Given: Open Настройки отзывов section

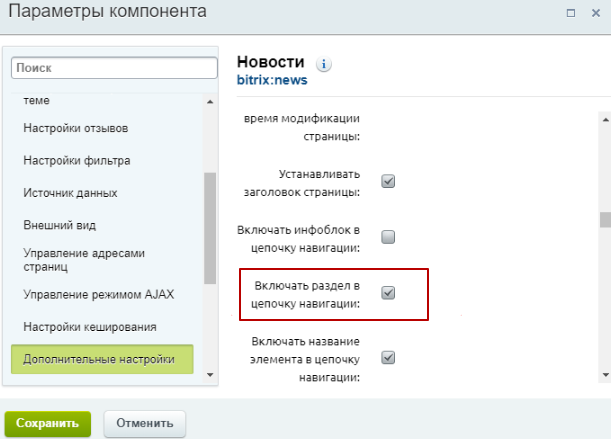Looking at the screenshot, I should (x=89, y=128).
